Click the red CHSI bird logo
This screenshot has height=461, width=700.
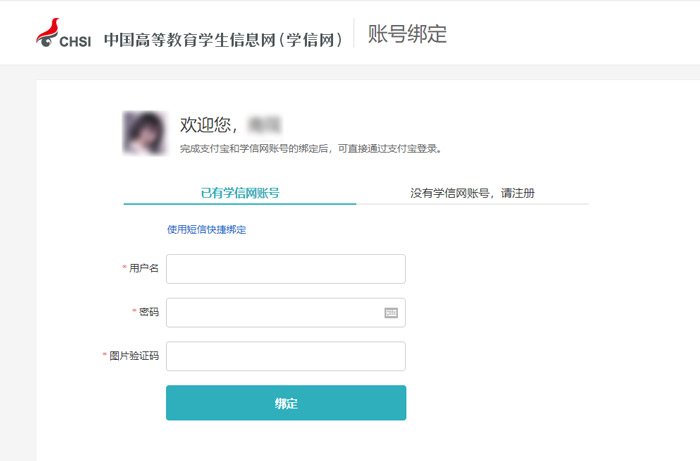click(47, 32)
